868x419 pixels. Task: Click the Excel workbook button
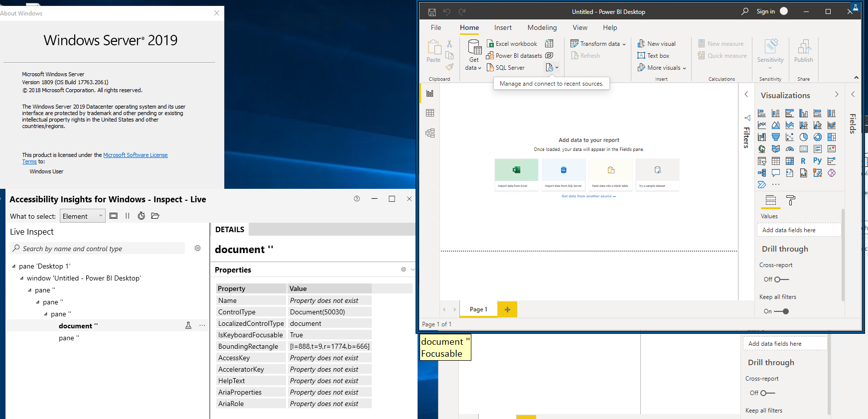512,43
